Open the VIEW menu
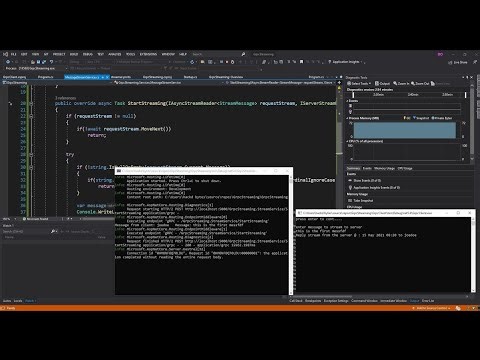The height and width of the screenshot is (360, 480). pos(35,54)
